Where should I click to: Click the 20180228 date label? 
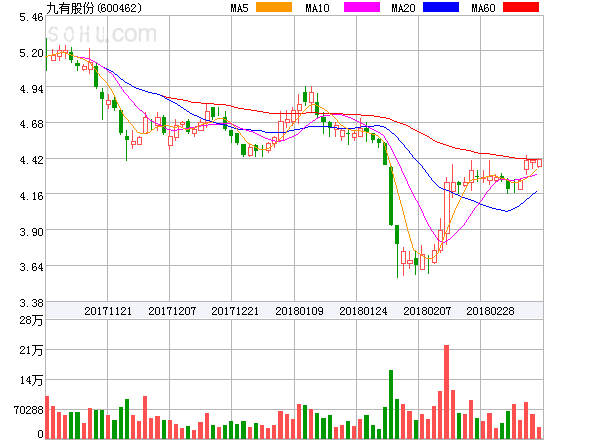click(x=490, y=311)
